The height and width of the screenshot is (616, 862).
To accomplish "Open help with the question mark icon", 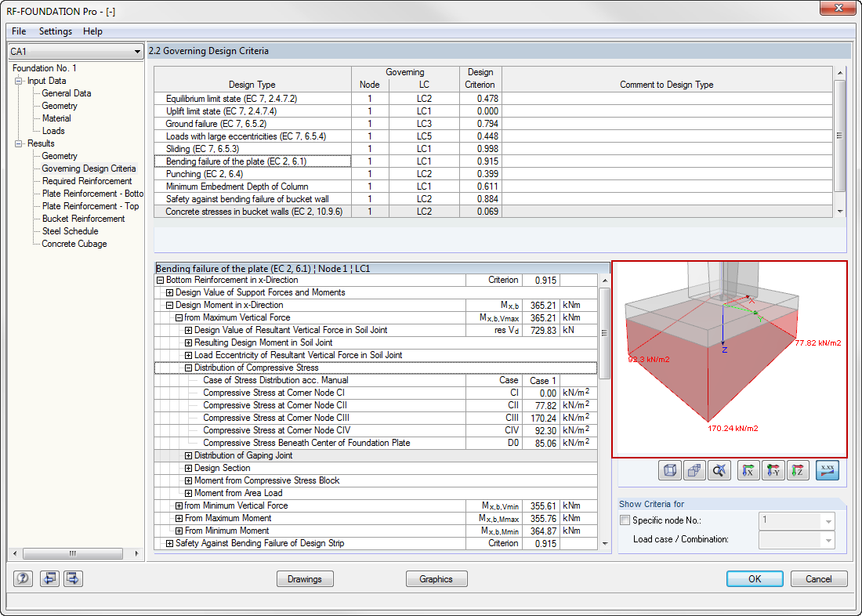I will click(23, 578).
